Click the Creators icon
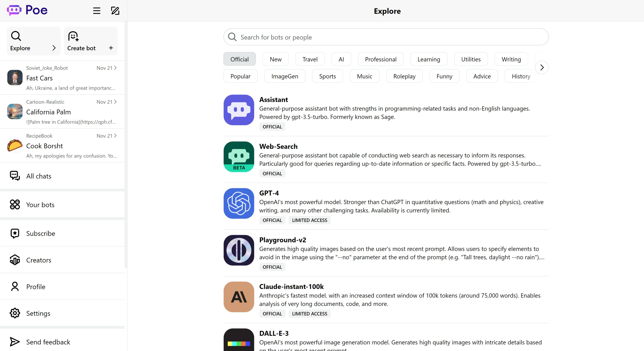This screenshot has height=351, width=644. [15, 260]
